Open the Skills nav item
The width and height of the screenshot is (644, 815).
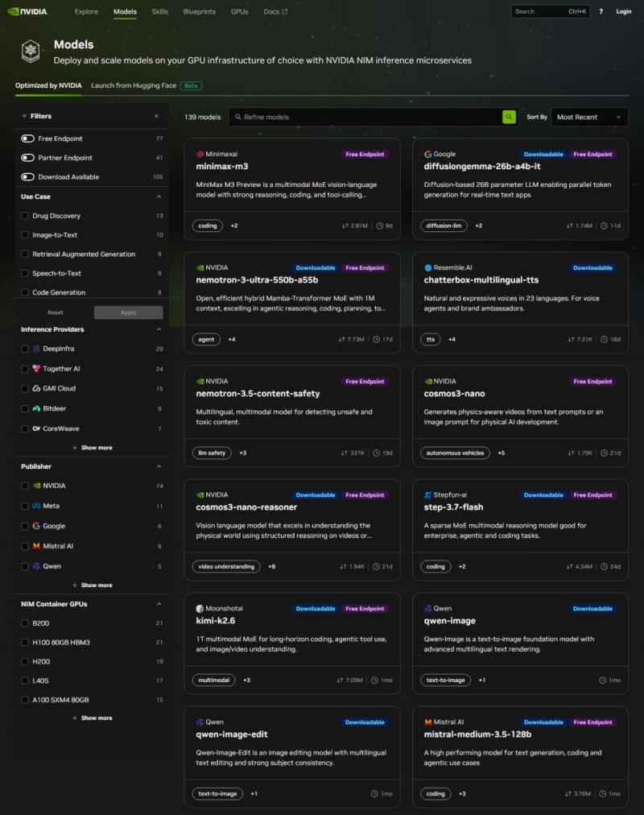pyautogui.click(x=159, y=11)
